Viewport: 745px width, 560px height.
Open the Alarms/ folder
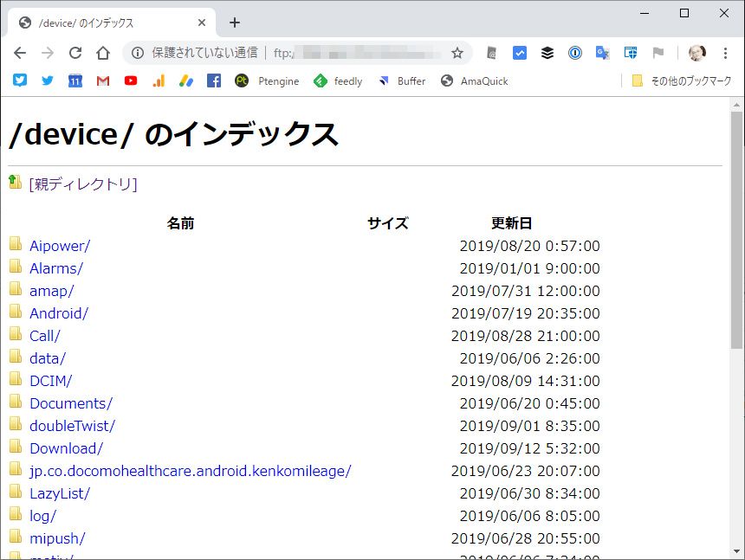56,268
